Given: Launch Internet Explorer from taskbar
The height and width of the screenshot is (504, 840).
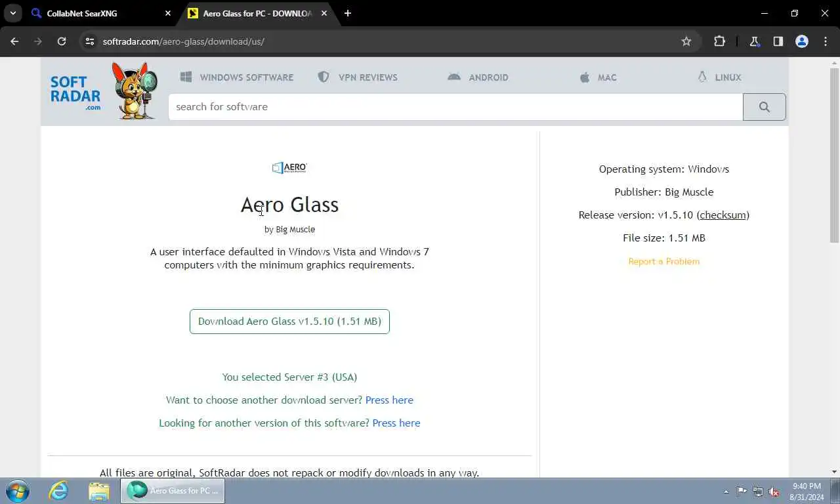Looking at the screenshot, I should click(x=58, y=491).
